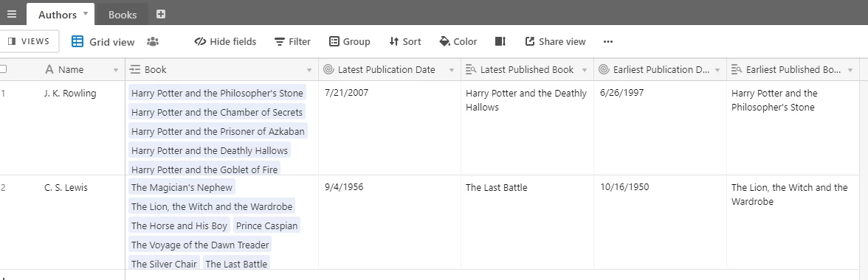Select the 7/21/2007 date cell
The image size is (868, 280).
390,128
